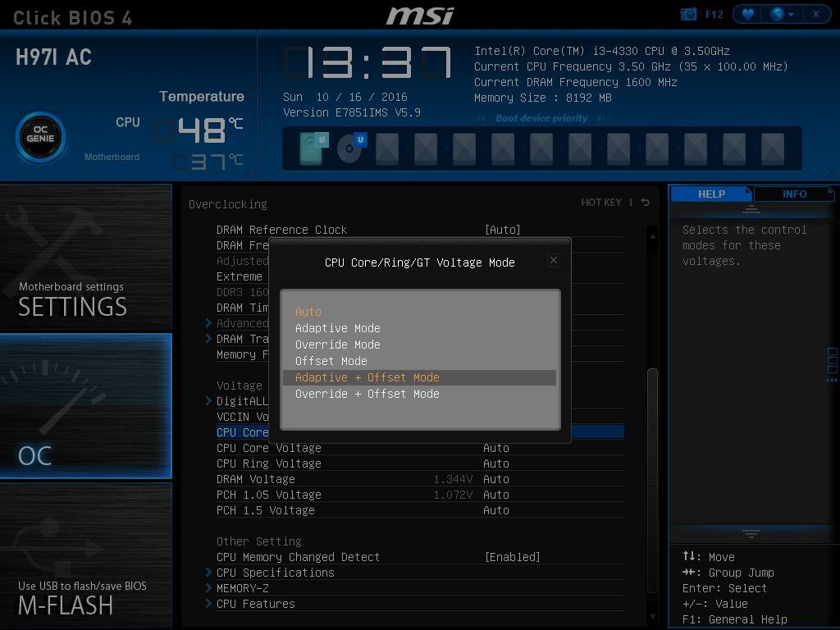Open the OC section in sidebar
The height and width of the screenshot is (630, 840).
coord(85,405)
